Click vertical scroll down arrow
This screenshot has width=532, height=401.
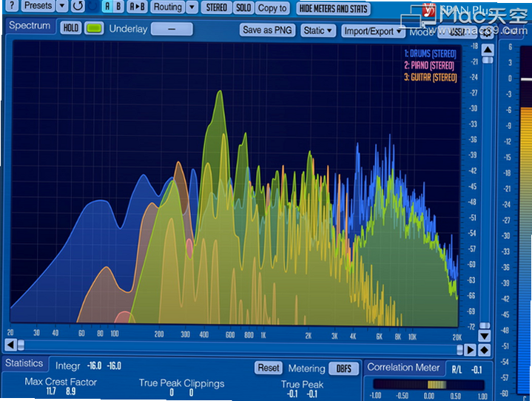pos(484,336)
